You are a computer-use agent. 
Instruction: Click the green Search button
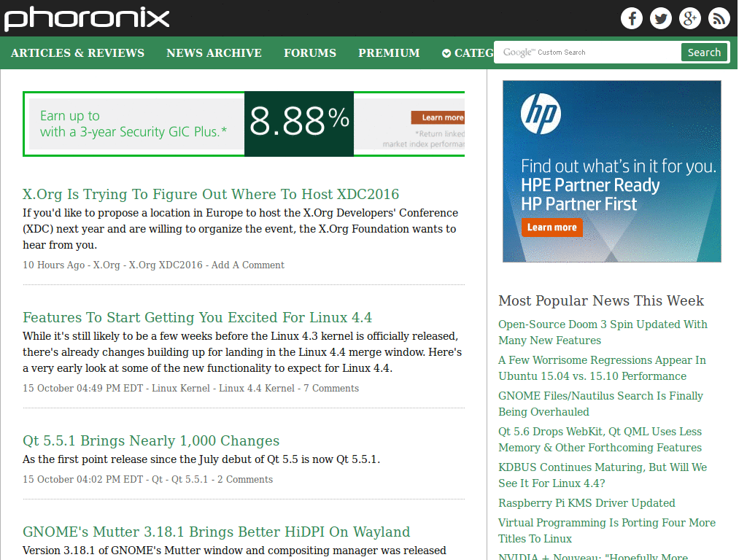click(704, 52)
